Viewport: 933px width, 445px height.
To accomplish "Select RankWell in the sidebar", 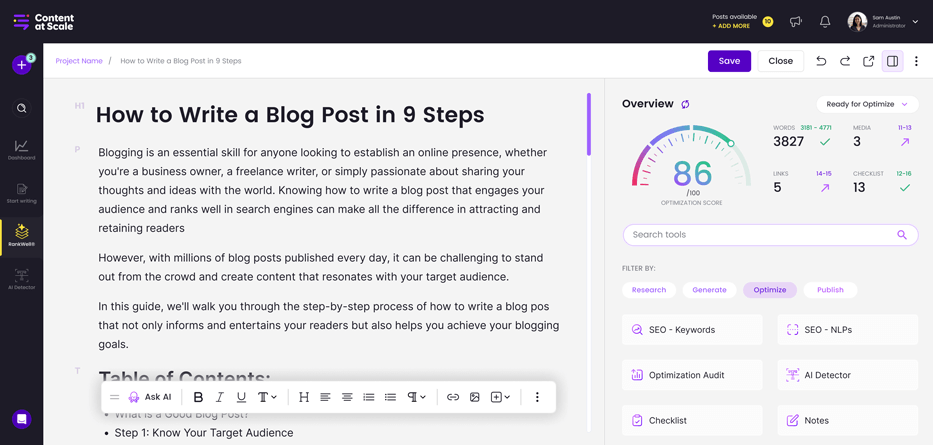I will pyautogui.click(x=21, y=236).
